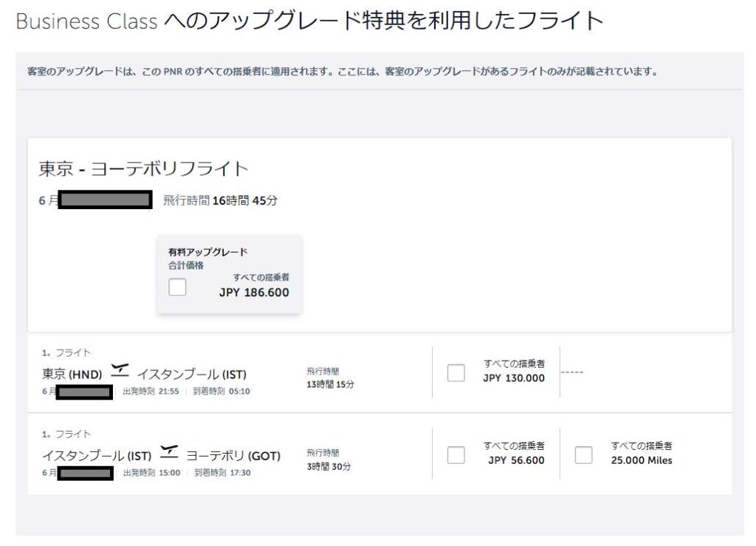Click the Business Class upgrade page heading
This screenshot has height=546, width=756.
[x=309, y=21]
